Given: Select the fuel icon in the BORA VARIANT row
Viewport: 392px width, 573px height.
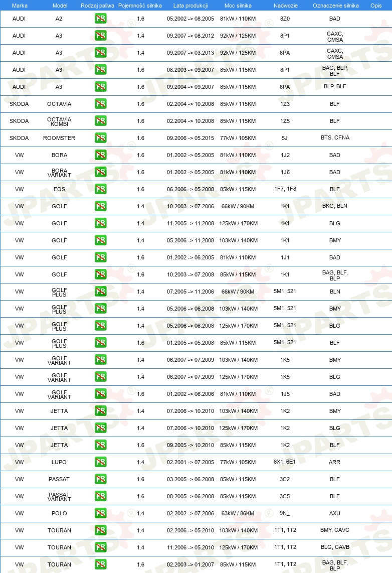Looking at the screenshot, I should pos(100,172).
